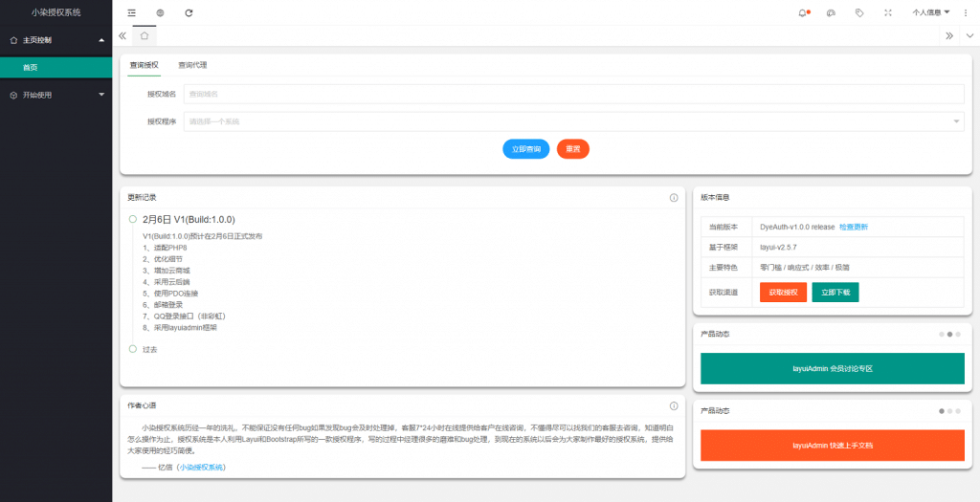Click the tag note icon
This screenshot has height=502, width=980.
coord(859,12)
